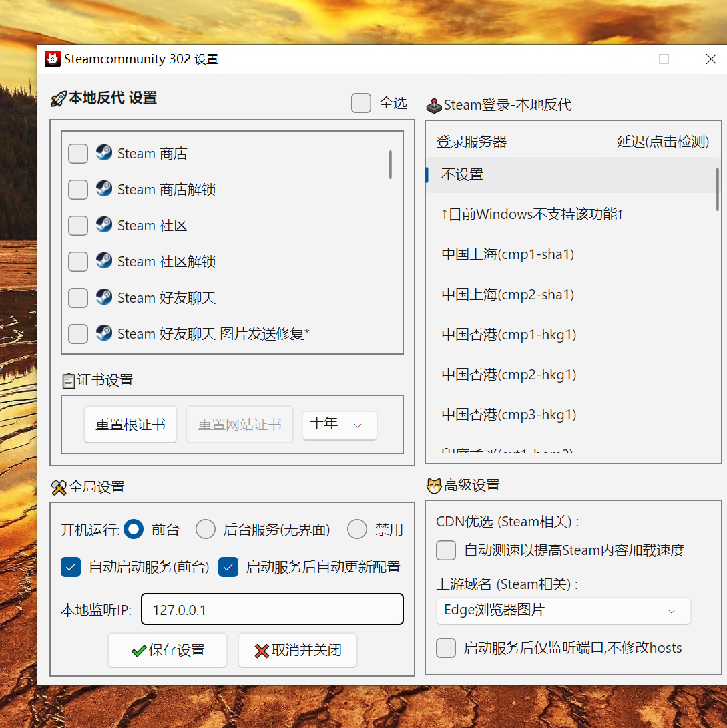This screenshot has height=728, width=727.
Task: Select 中国香港(cmp2-hkg1) from the server list
Action: tap(508, 375)
